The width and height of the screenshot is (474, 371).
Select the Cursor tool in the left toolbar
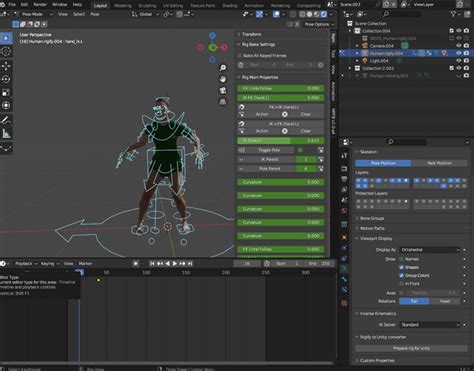click(x=6, y=51)
